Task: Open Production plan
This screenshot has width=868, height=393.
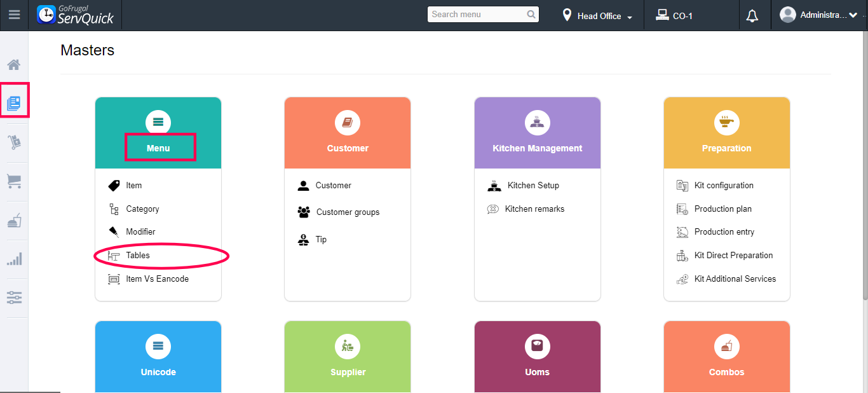Action: [722, 209]
